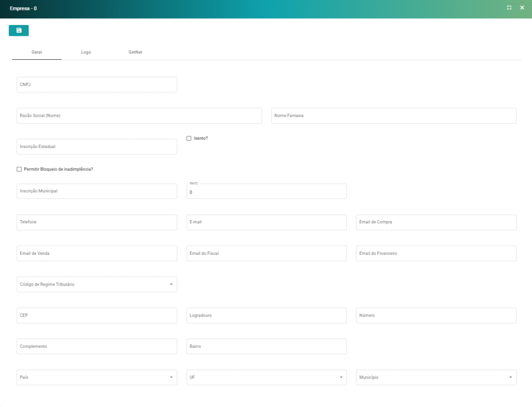Click into the RNTC field

pos(266,192)
